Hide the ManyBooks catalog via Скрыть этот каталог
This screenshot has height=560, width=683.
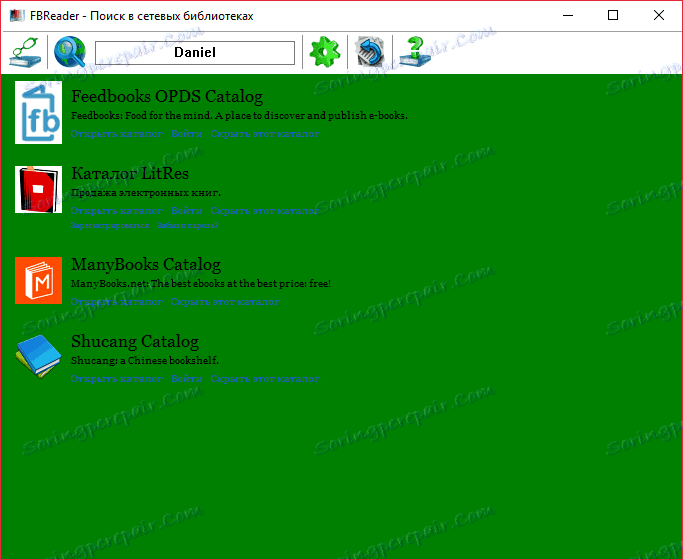coord(225,302)
